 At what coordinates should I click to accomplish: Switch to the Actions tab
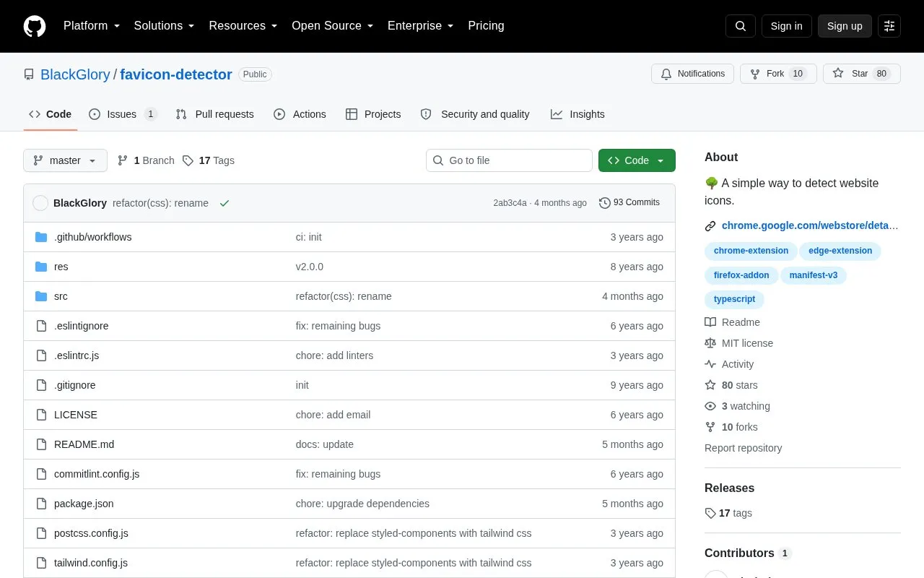pyautogui.click(x=300, y=114)
